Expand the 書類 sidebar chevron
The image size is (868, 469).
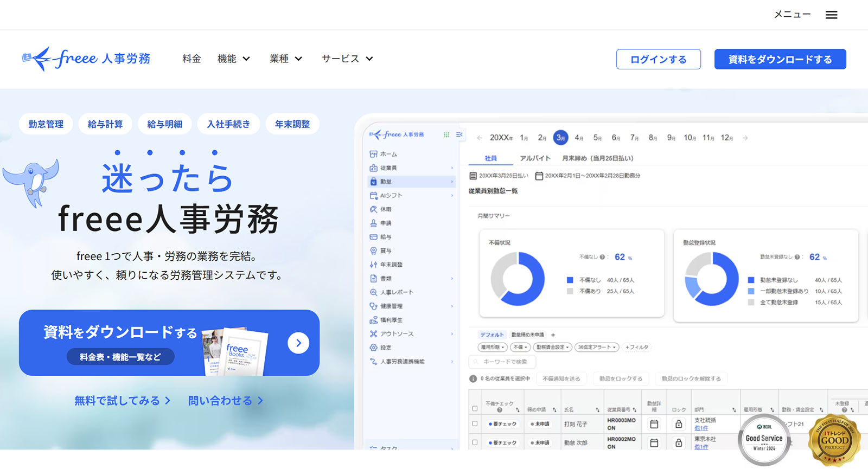pyautogui.click(x=452, y=279)
